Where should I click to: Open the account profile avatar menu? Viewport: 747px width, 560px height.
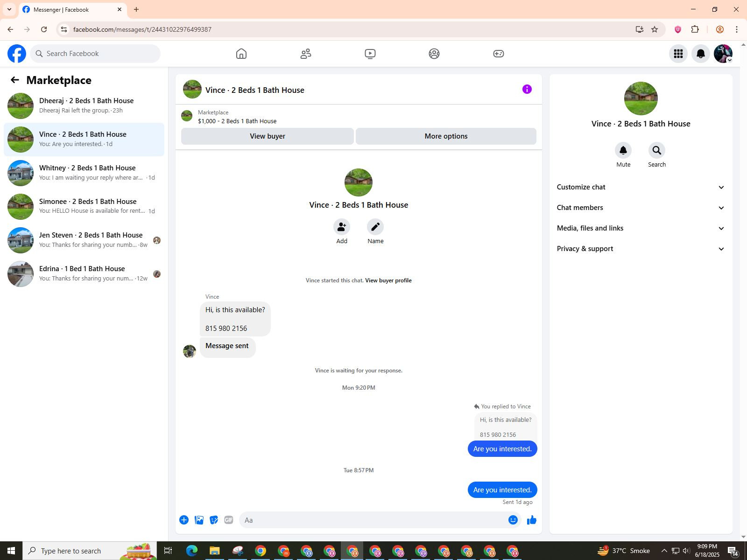(723, 54)
